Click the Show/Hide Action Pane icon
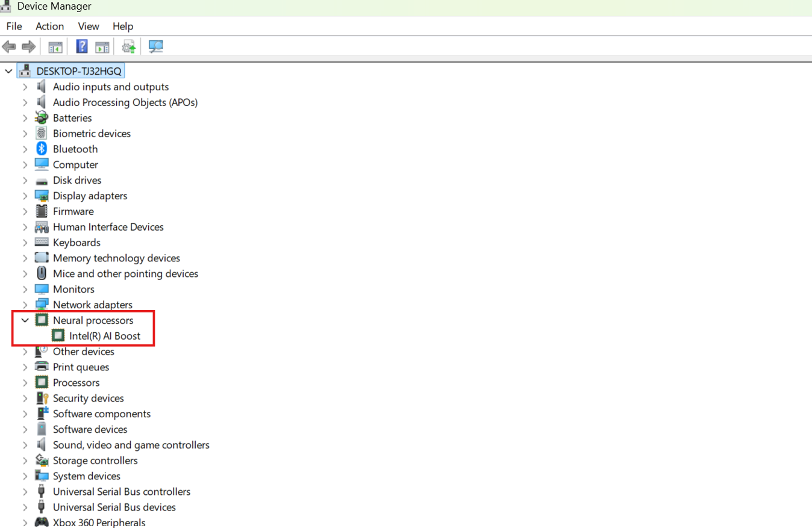This screenshot has height=528, width=812. (102, 46)
